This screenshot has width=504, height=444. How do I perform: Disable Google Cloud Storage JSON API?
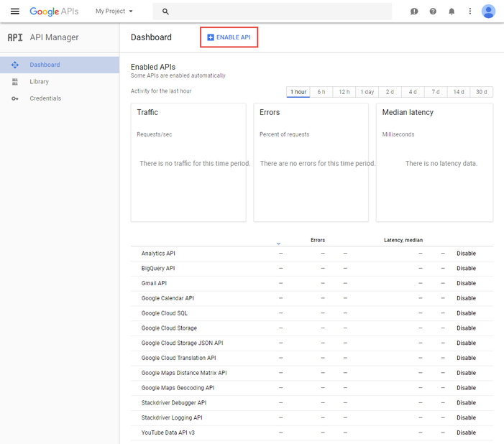pyautogui.click(x=466, y=343)
